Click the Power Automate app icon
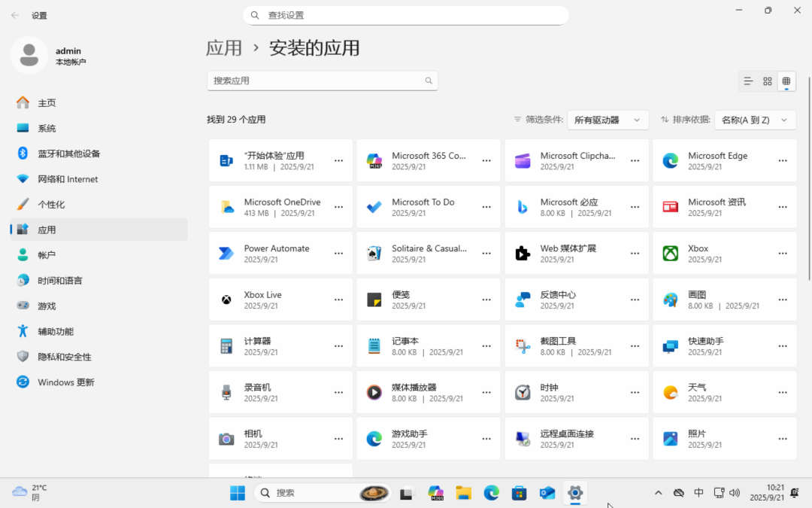Viewport: 812px width, 508px height. pos(226,254)
